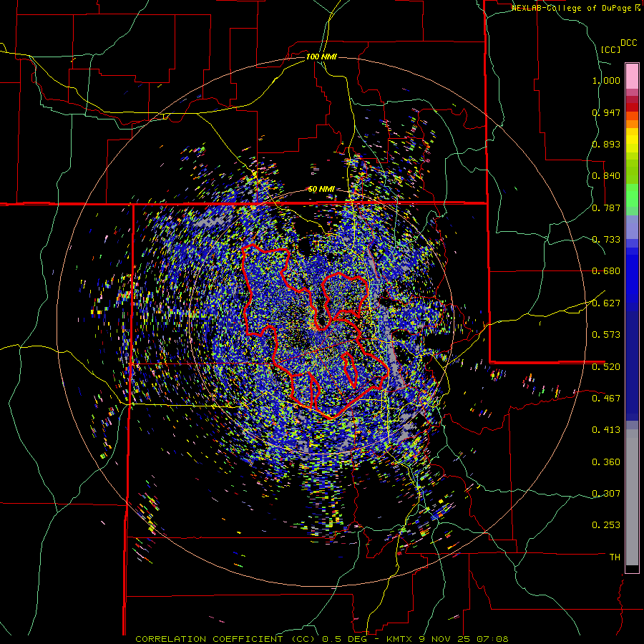This screenshot has height=644, width=644.
Task: Select the 0.413 scale value
Action: (606, 430)
